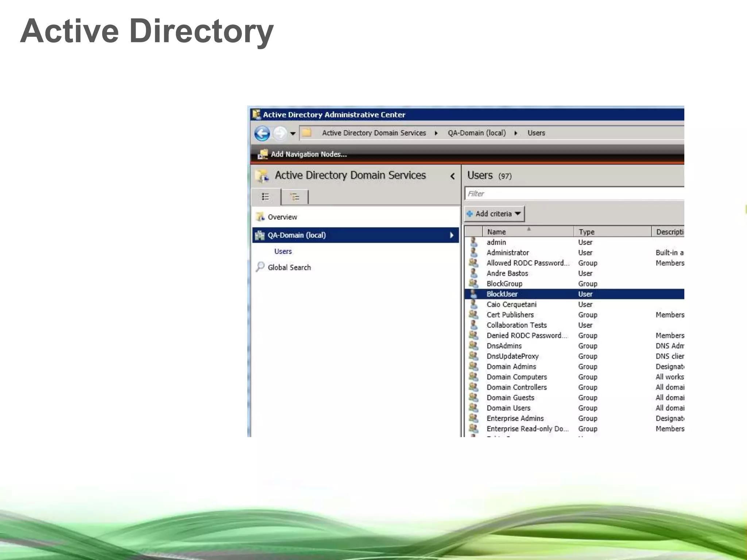Switch to tree view tab in navigation pane
The width and height of the screenshot is (747, 560).
click(x=295, y=197)
